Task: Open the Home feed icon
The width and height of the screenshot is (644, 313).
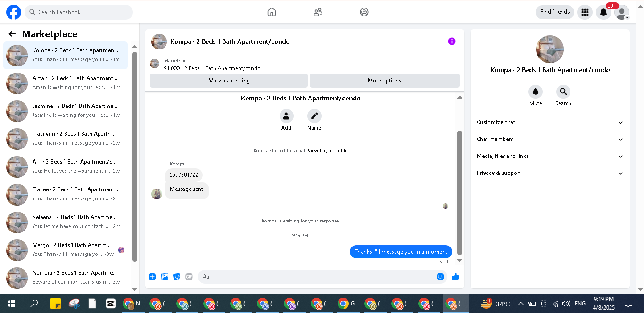Action: point(272,12)
